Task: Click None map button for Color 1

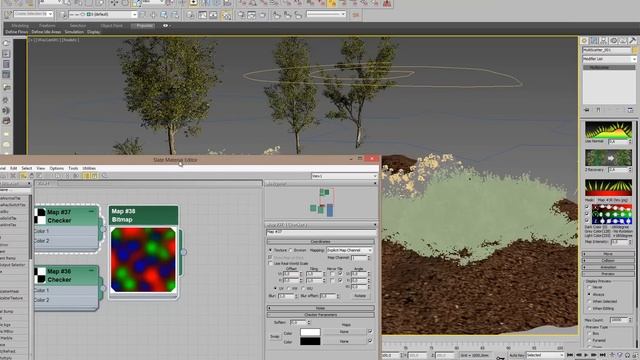Action: [x=344, y=332]
